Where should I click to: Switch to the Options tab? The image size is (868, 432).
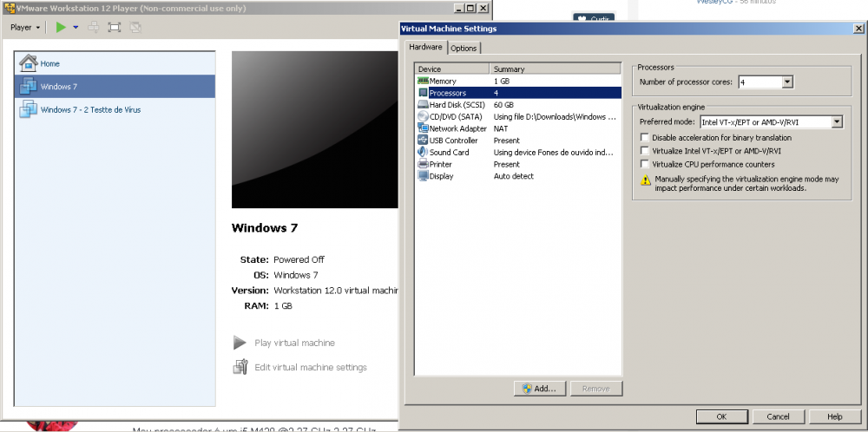(x=464, y=48)
